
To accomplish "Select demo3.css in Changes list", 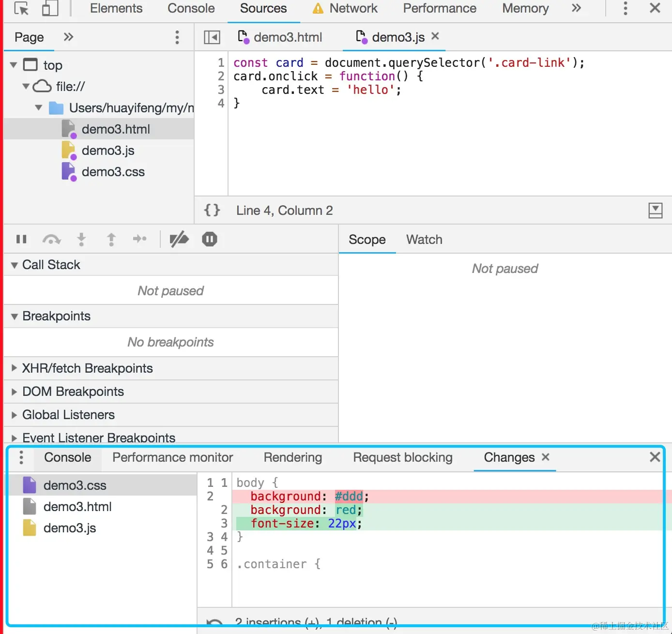I will pyautogui.click(x=103, y=485).
